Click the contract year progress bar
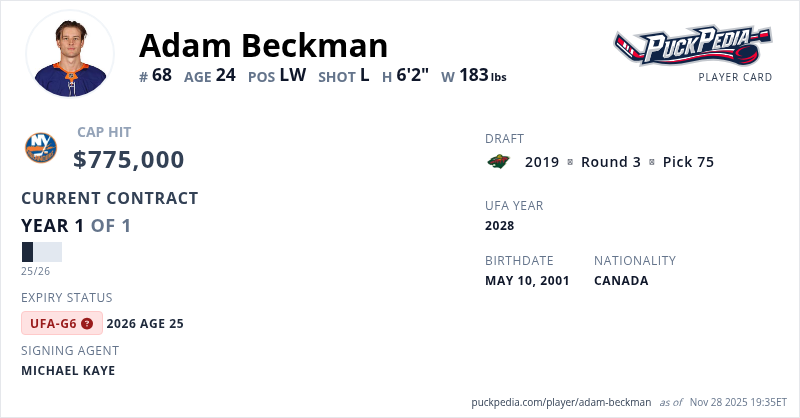The height and width of the screenshot is (418, 800). coord(42,252)
